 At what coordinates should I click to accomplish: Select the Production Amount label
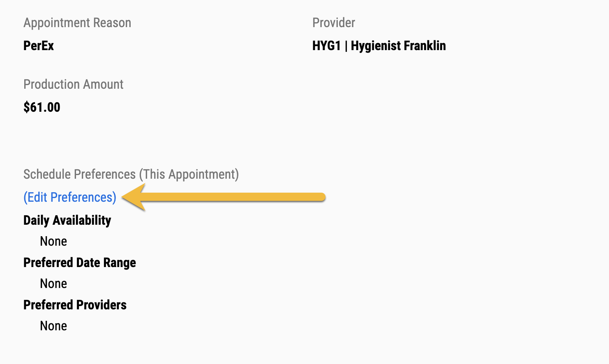(73, 84)
